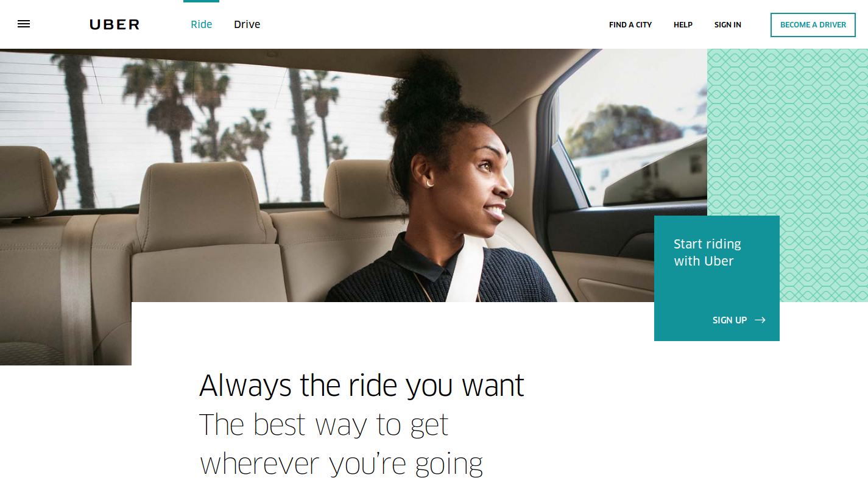Click the teal indicator bar above Ride
Image resolution: width=868 pixels, height=497 pixels.
(x=201, y=1)
